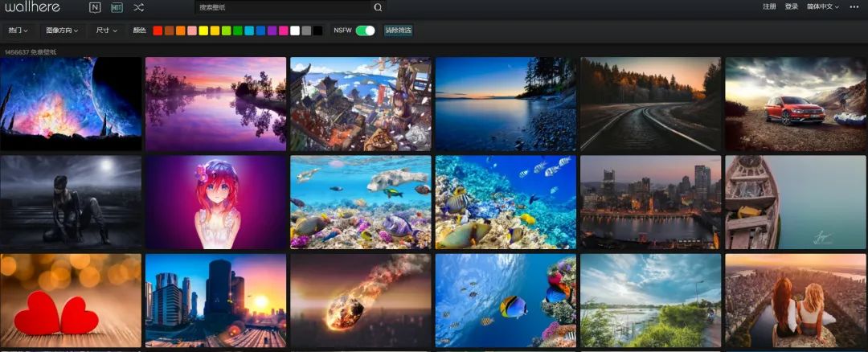Filter by dark green color swatch
The width and height of the screenshot is (868, 352).
(x=237, y=31)
